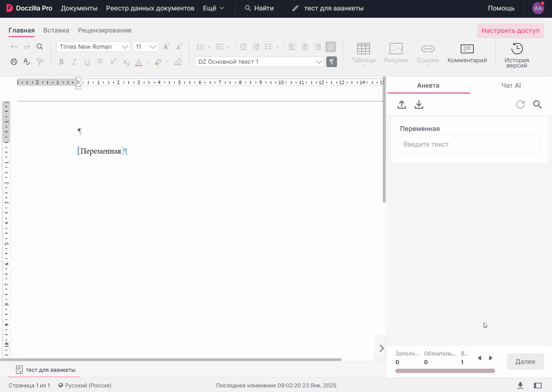Click the download icon in Анкета panel
The width and height of the screenshot is (552, 392).
419,105
